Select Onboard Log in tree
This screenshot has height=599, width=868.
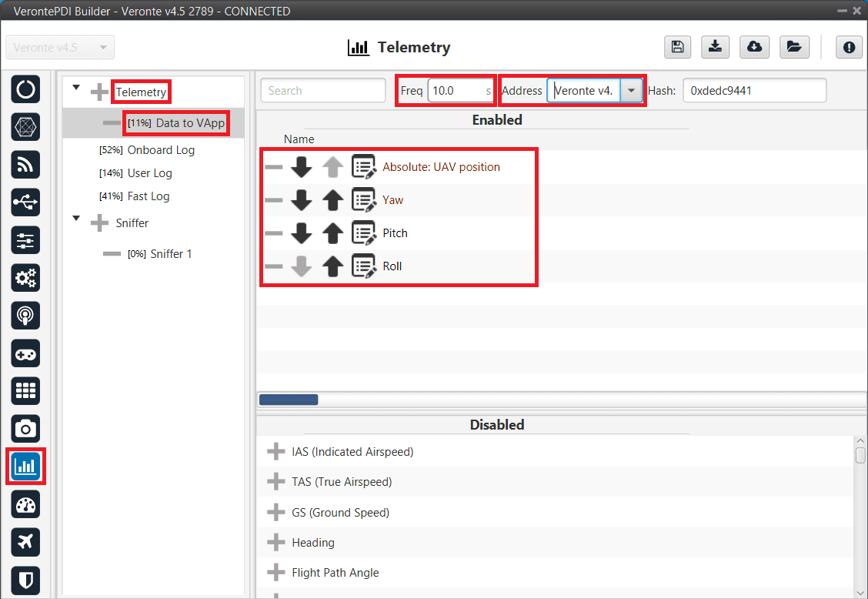tap(160, 150)
